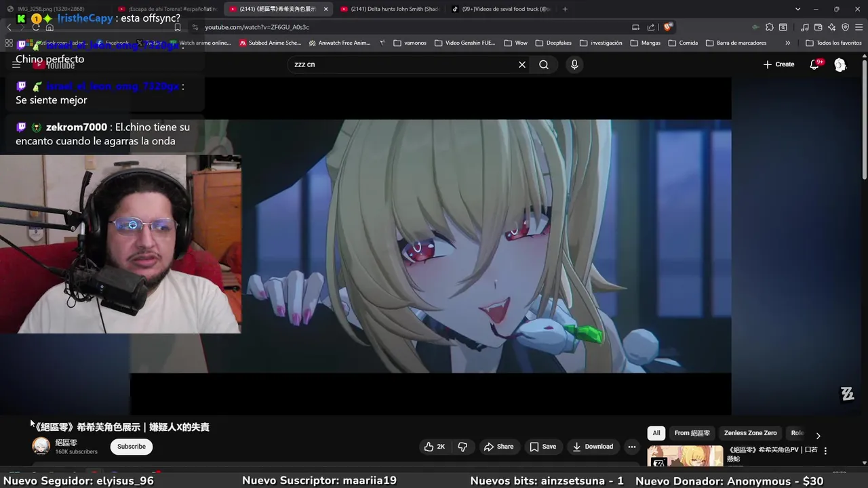
Task: Expand hidden bookmarks double-chevron
Action: (x=787, y=43)
